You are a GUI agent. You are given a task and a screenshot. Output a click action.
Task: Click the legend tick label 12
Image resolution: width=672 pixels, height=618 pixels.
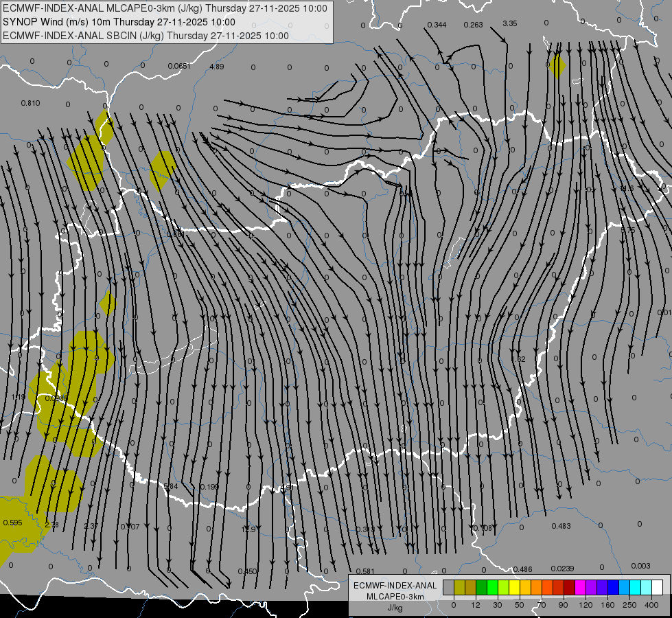tap(475, 605)
